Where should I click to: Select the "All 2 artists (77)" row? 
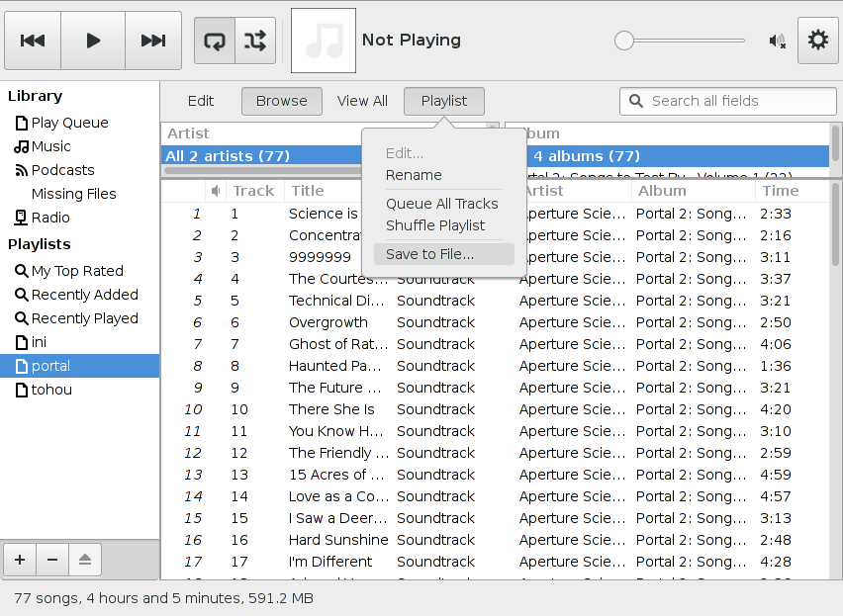(261, 156)
